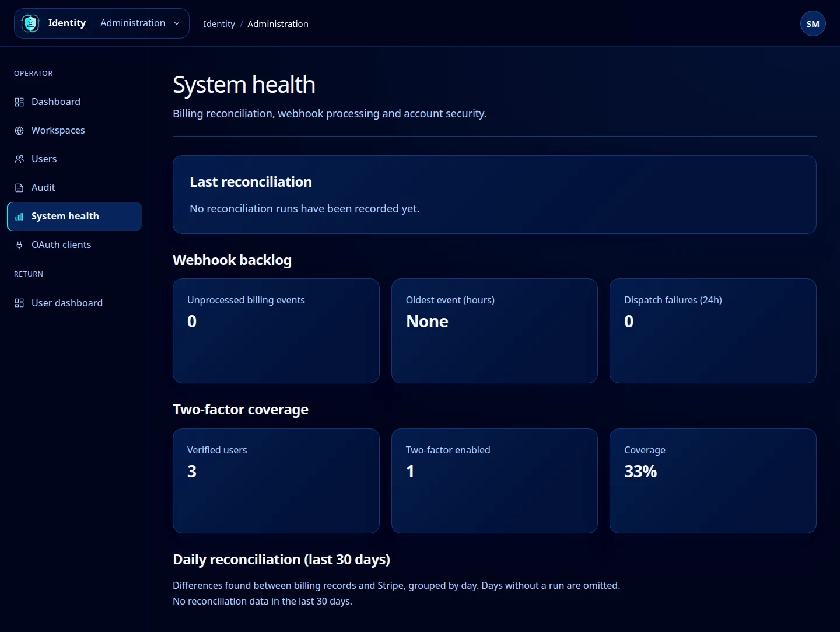Click the Dispatch failures (24h) card
The image size is (840, 632).
(x=713, y=331)
